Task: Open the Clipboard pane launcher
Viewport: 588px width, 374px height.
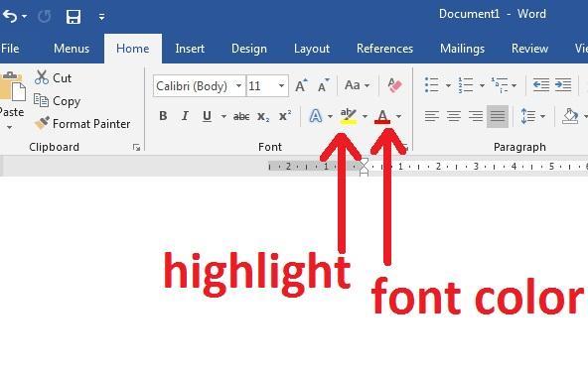Action: coord(136,148)
